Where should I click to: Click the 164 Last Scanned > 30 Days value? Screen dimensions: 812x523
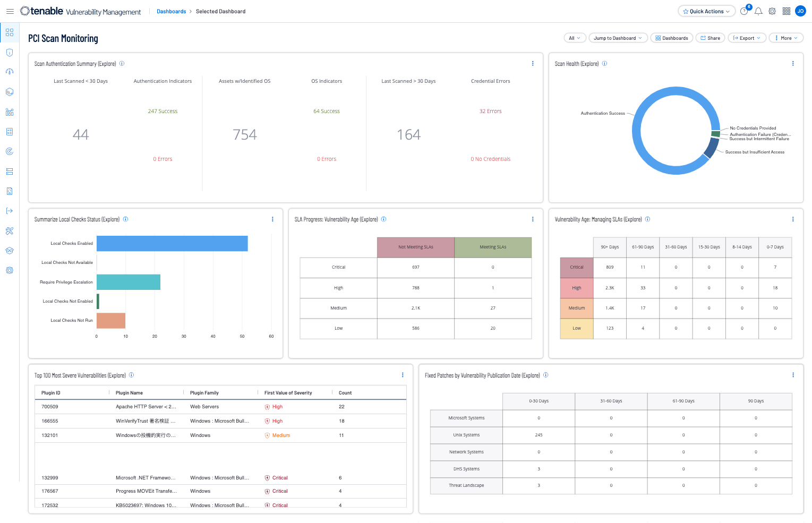[x=409, y=135]
